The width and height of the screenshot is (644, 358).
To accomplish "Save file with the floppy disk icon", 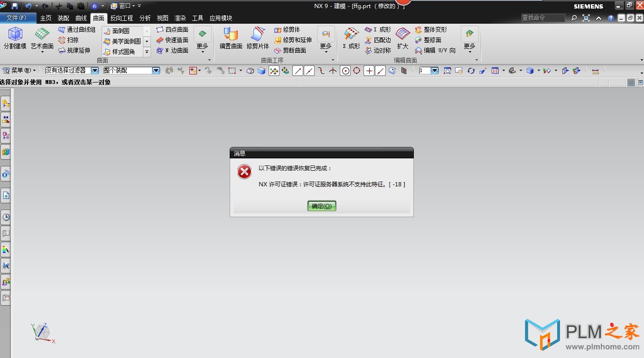I will tap(15, 6).
